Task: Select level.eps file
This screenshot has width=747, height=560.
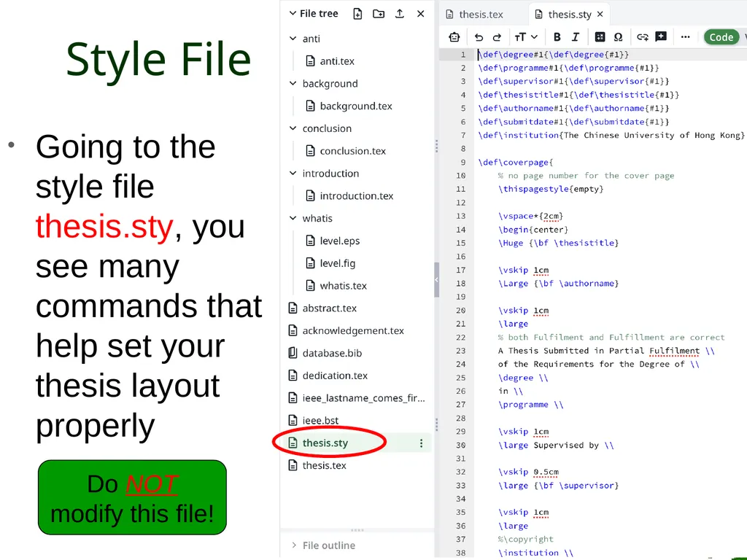Action: (x=340, y=241)
